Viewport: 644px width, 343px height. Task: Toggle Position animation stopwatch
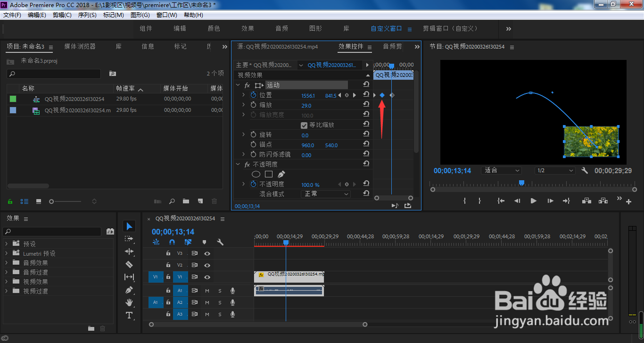click(x=254, y=95)
